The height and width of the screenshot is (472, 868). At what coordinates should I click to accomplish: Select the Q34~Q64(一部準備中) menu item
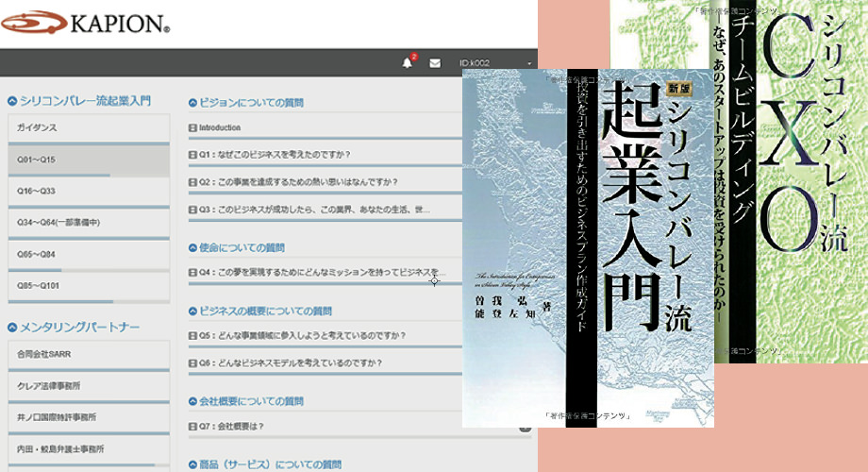pos(89,223)
